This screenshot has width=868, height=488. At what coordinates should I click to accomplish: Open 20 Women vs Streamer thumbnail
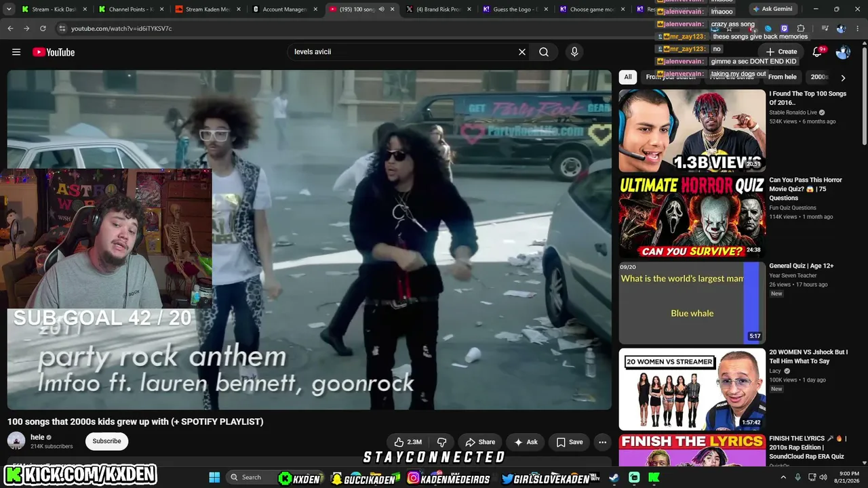(692, 389)
